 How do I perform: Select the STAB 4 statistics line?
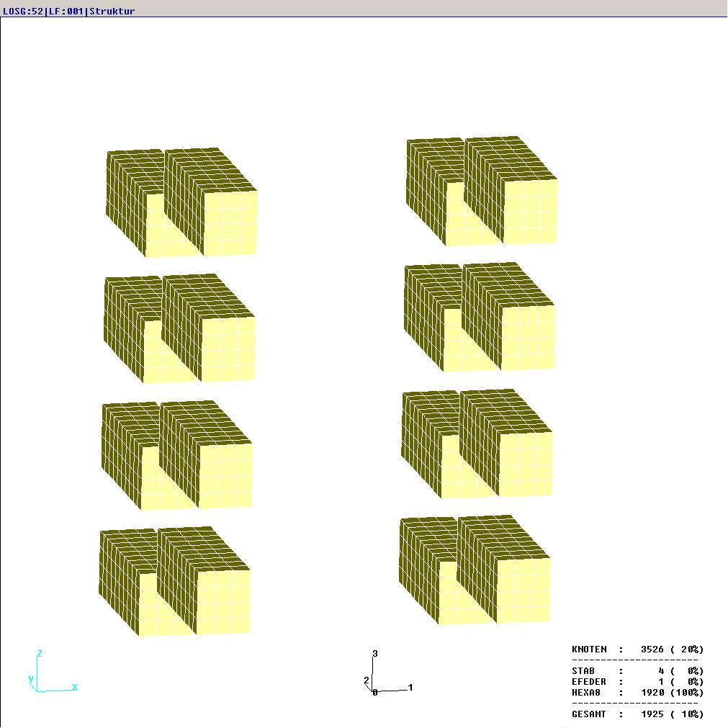coord(637,671)
